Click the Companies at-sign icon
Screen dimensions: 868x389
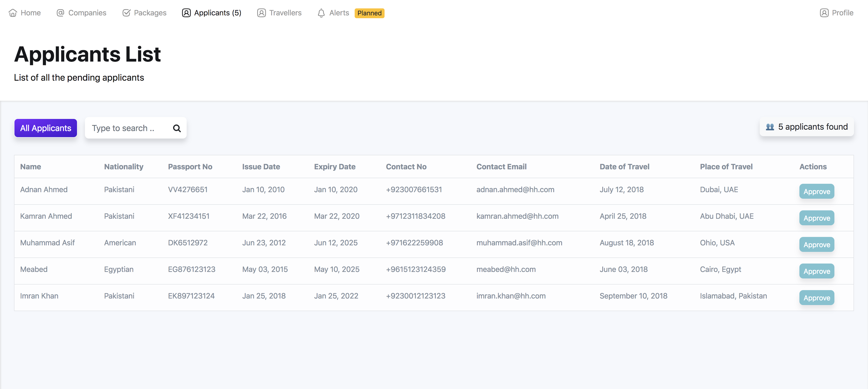[60, 13]
